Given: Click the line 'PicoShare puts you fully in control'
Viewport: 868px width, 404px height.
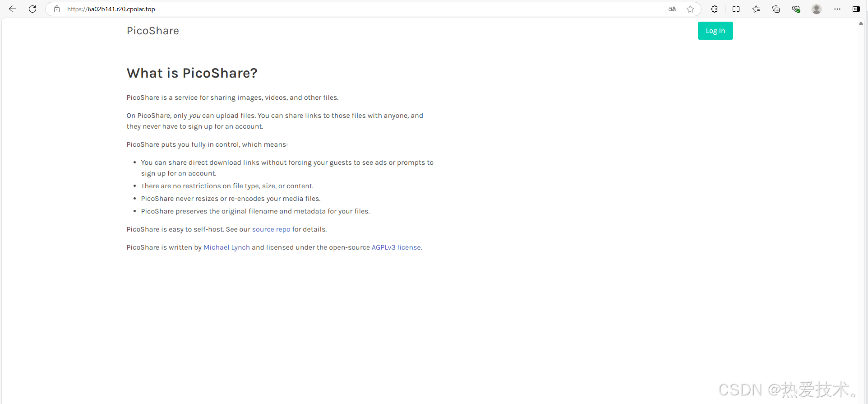Looking at the screenshot, I should click(x=207, y=144).
